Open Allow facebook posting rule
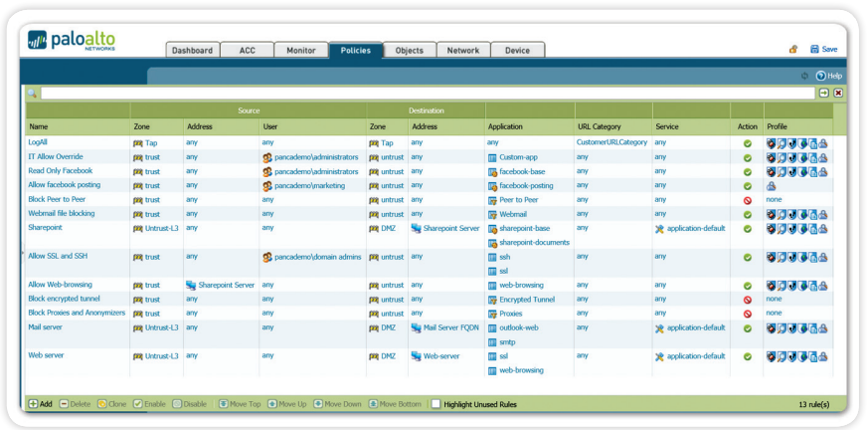This screenshot has width=868, height=430. point(65,185)
